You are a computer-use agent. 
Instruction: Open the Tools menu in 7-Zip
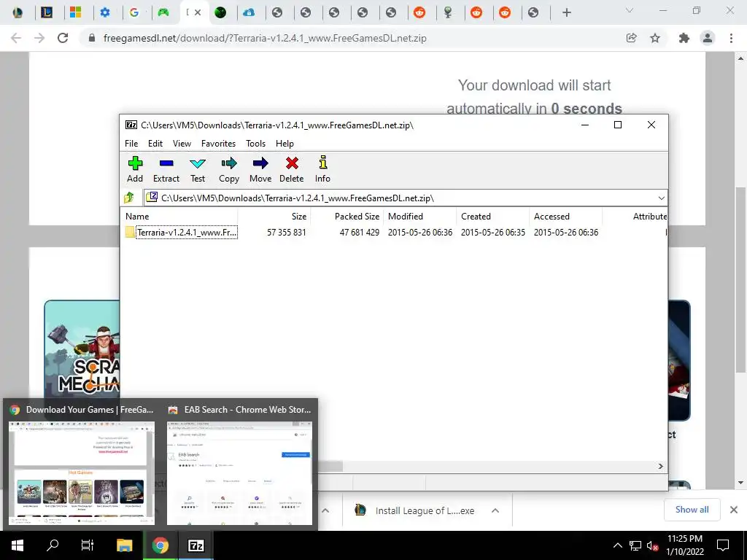click(256, 144)
